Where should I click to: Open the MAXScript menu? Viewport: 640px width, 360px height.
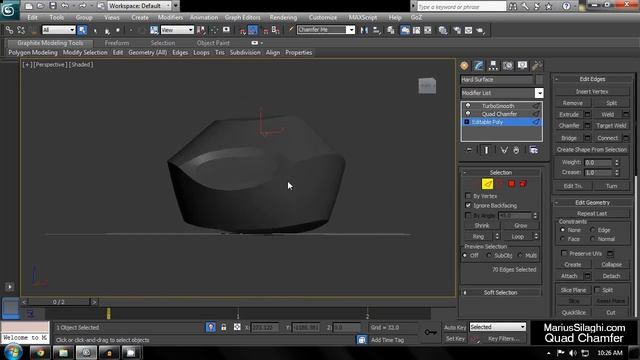(x=363, y=18)
